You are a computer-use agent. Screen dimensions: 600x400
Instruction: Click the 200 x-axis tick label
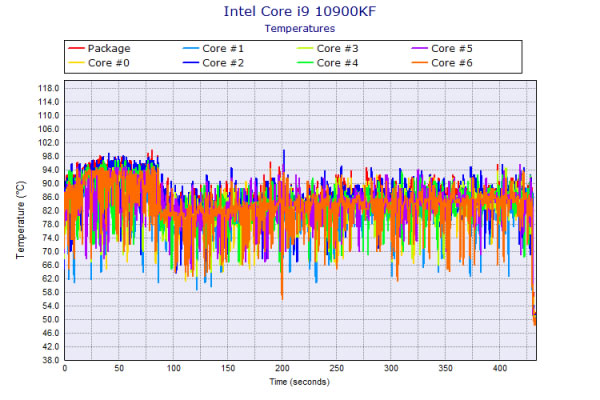[x=282, y=368]
